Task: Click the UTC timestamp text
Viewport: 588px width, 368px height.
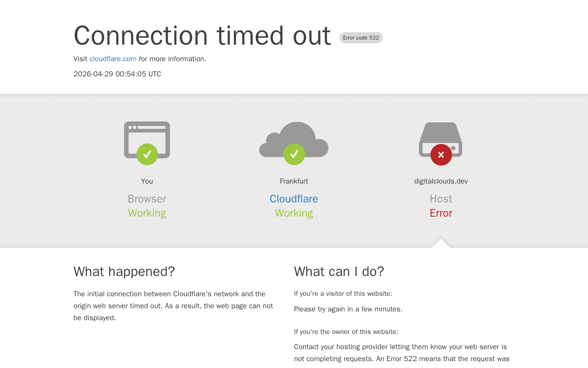Action: [x=117, y=74]
